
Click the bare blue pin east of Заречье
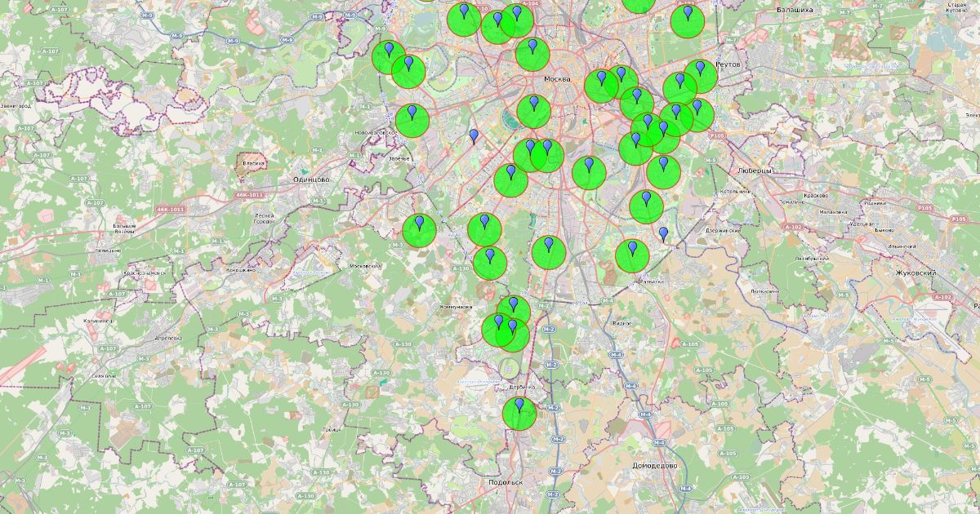(474, 136)
